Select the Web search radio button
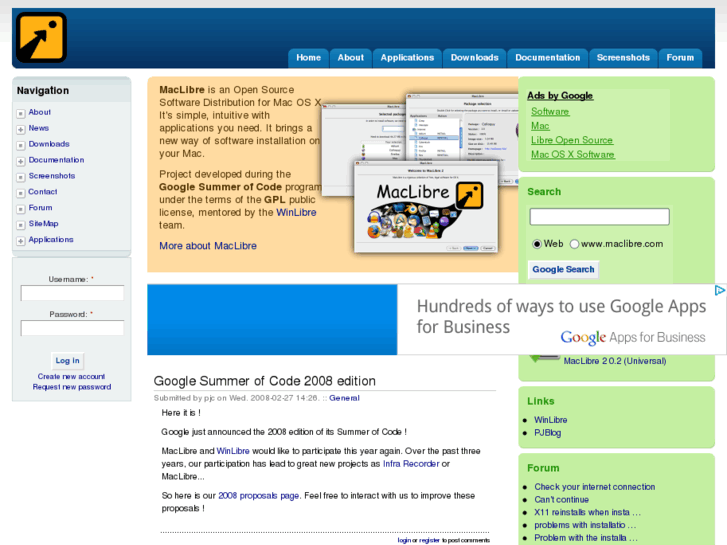 (x=537, y=244)
